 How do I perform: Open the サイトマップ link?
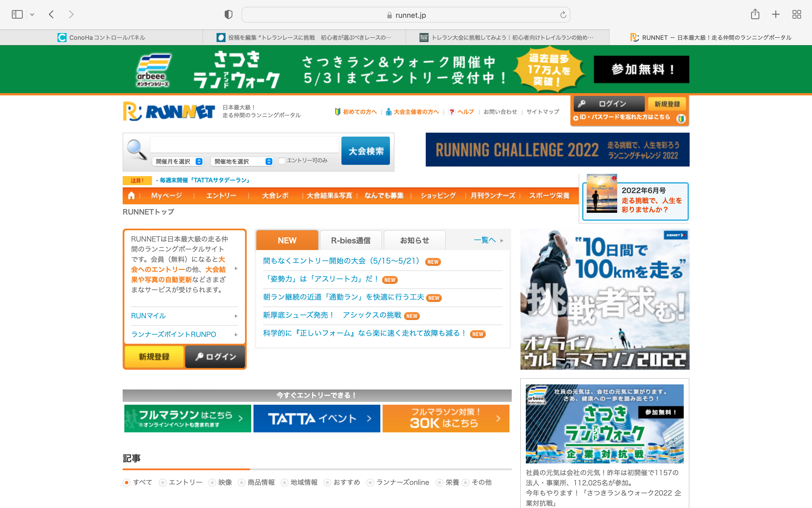(x=542, y=112)
